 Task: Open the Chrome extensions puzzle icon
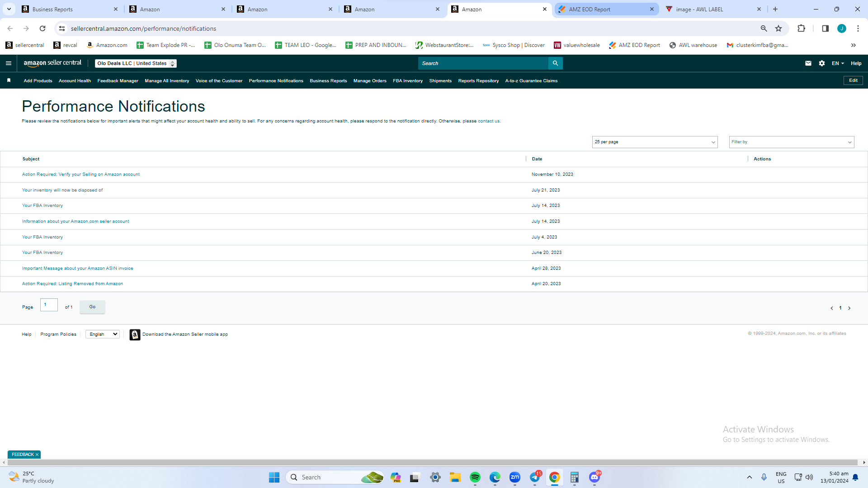point(801,28)
